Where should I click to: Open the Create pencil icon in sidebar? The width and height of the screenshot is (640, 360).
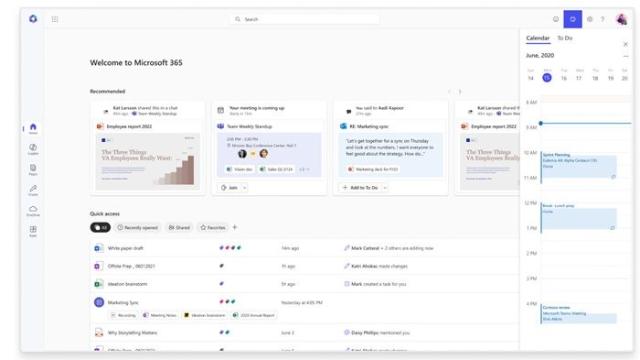pos(33,190)
